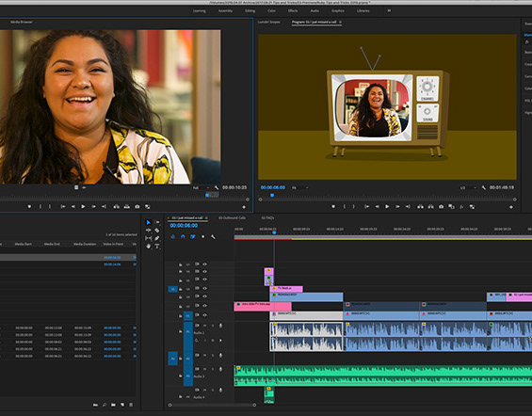532x416 pixels.
Task: Click the Find magnifier in Project panel
Action: click(x=105, y=405)
